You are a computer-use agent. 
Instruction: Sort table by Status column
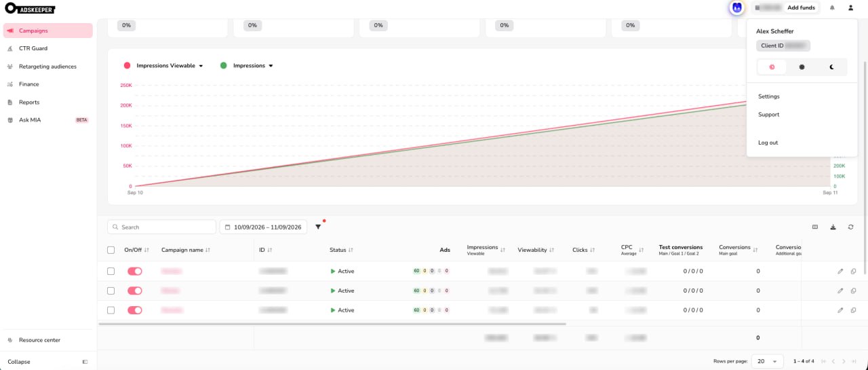pos(351,251)
